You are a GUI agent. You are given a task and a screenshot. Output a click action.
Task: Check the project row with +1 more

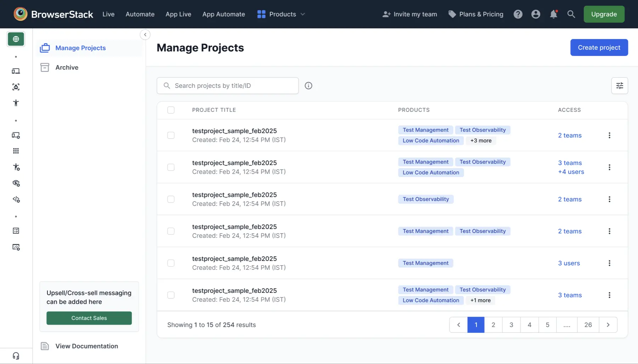click(x=171, y=295)
